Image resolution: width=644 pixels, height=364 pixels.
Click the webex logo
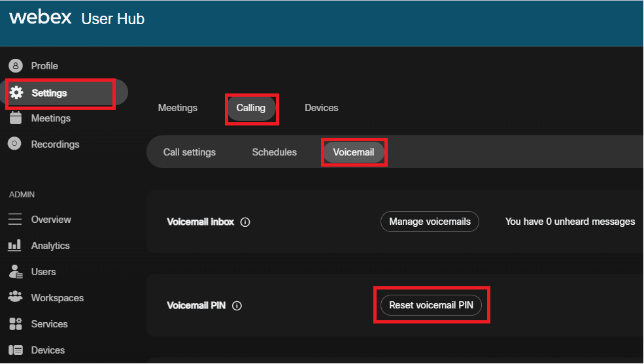tap(41, 17)
